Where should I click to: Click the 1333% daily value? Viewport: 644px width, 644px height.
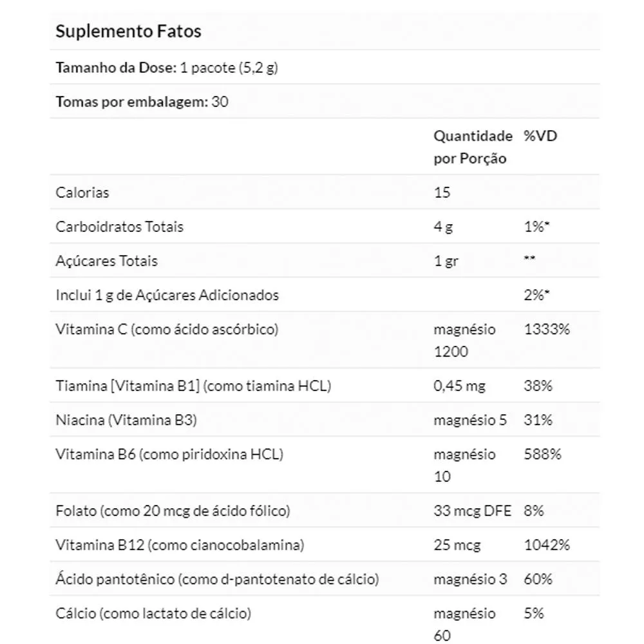point(547,329)
